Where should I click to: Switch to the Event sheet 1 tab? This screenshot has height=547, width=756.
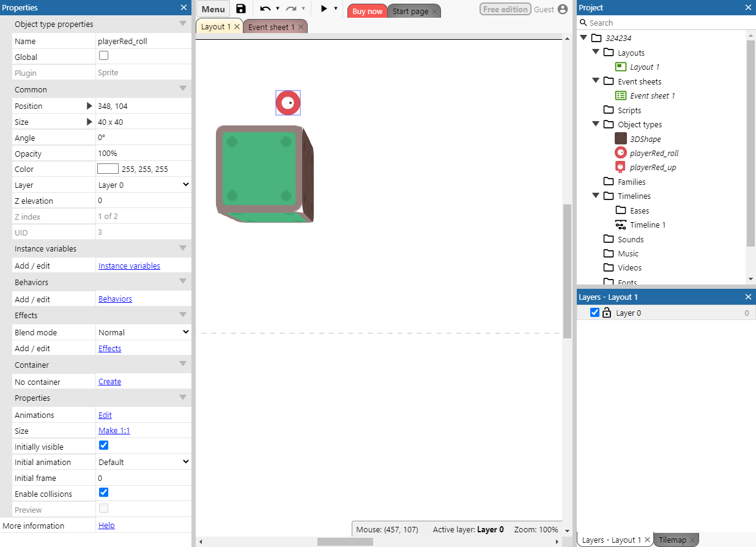[x=271, y=26]
